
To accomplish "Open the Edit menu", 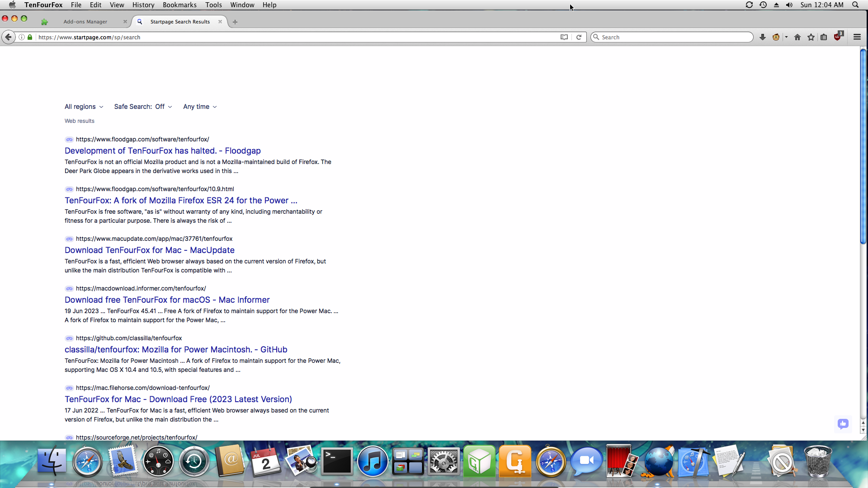I will coord(95,5).
